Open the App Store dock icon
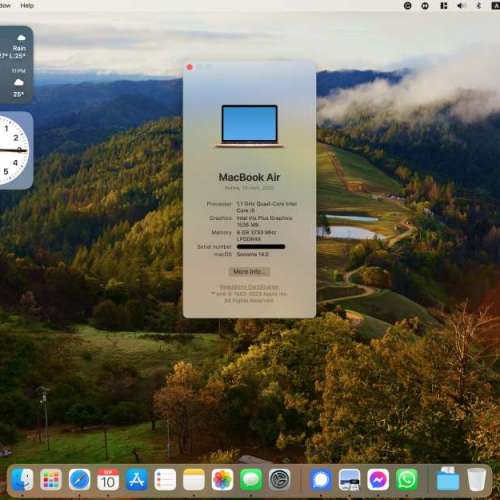 (136, 480)
